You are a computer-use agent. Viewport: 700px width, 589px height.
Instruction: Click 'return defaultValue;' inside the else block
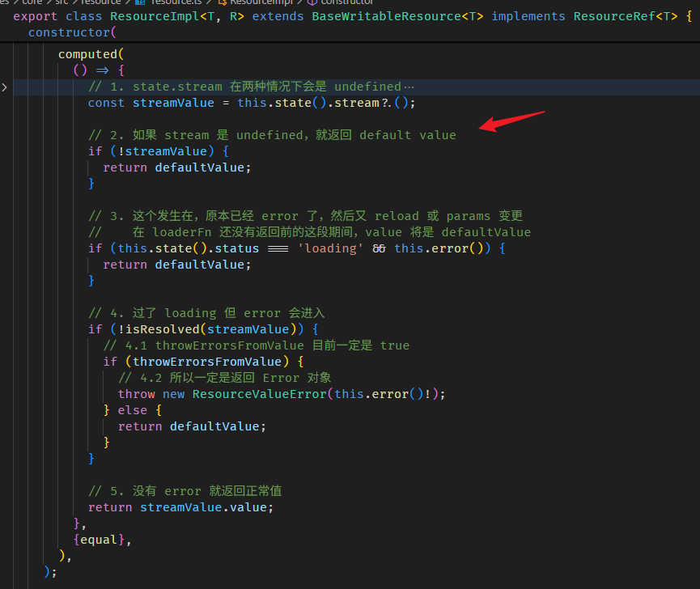tap(192, 426)
